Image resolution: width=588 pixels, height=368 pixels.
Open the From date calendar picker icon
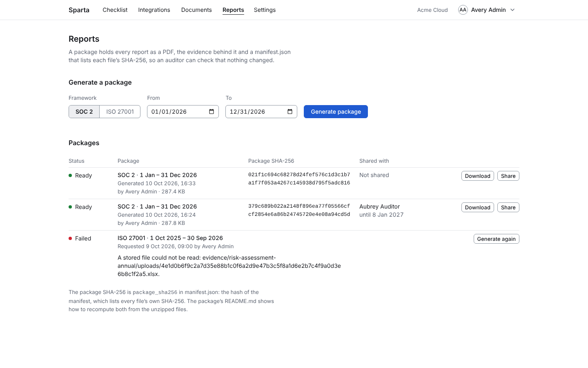pyautogui.click(x=212, y=112)
